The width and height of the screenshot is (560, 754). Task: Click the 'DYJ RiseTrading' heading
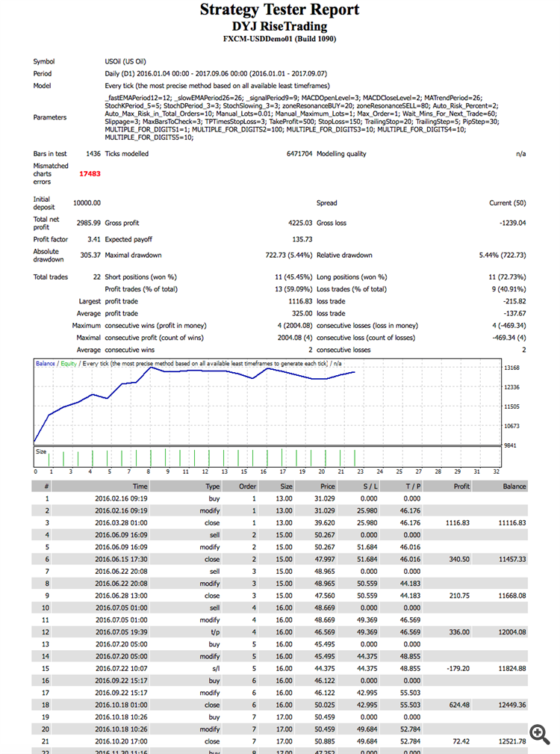279,26
